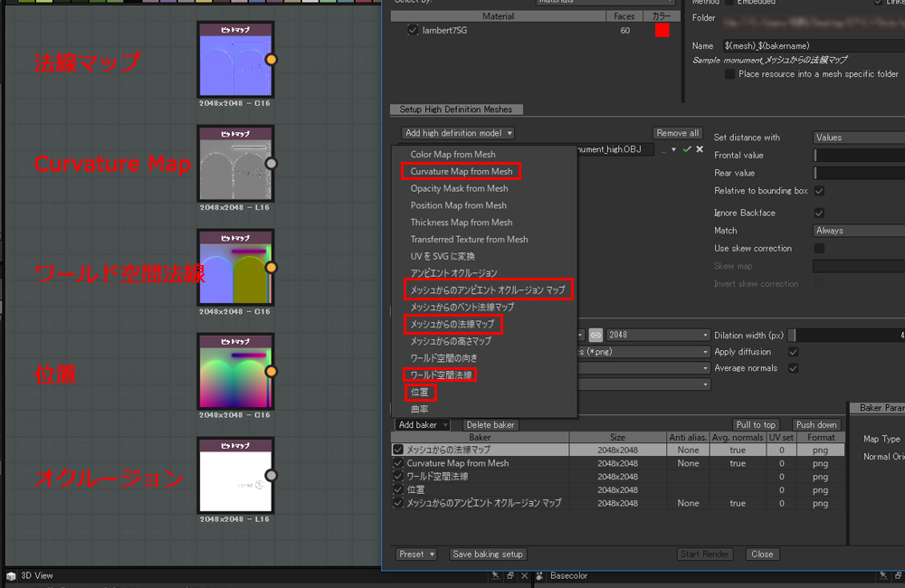Click the red material color swatch

pos(662,30)
